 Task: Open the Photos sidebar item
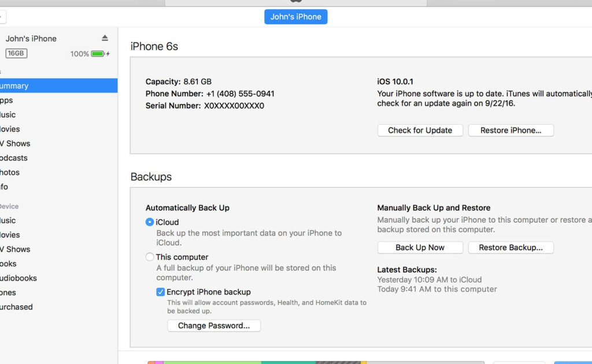58,172
